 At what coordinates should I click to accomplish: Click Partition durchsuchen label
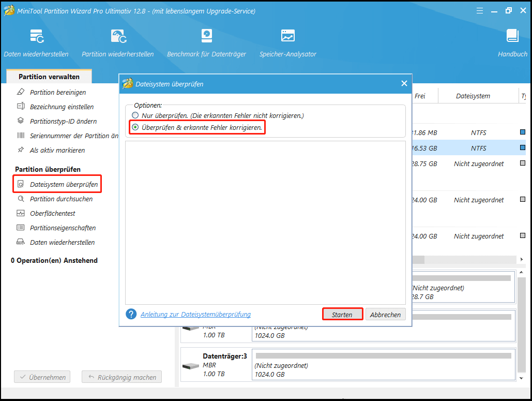61,199
